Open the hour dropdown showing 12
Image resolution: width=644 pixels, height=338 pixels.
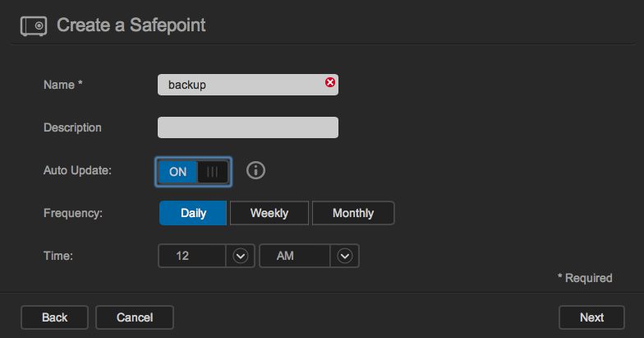tap(207, 256)
